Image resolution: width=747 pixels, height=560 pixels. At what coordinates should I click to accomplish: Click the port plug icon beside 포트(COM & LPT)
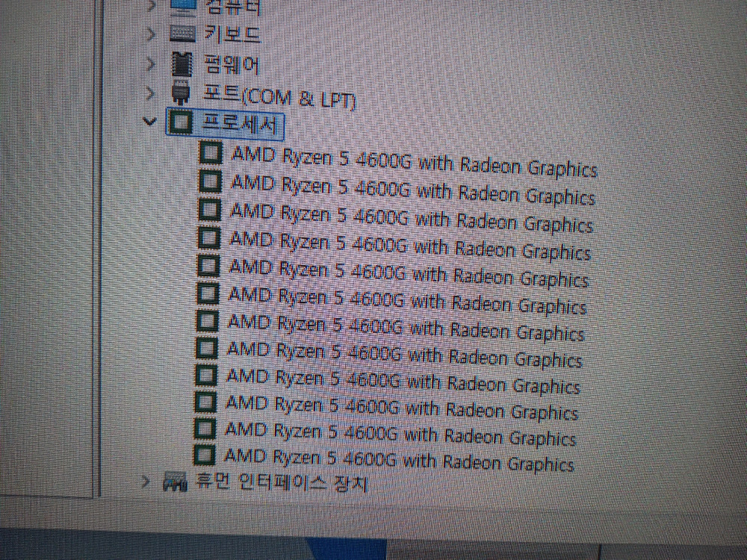(x=181, y=93)
